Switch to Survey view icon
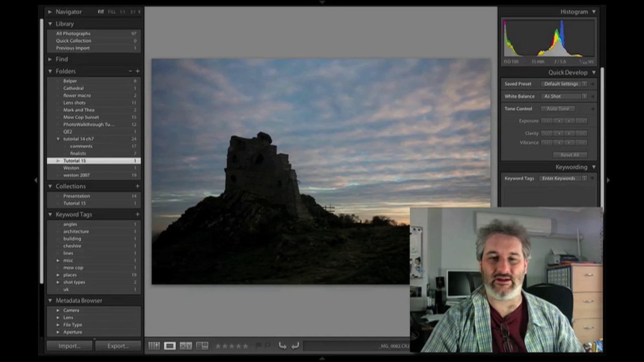The image size is (644, 362). click(202, 346)
